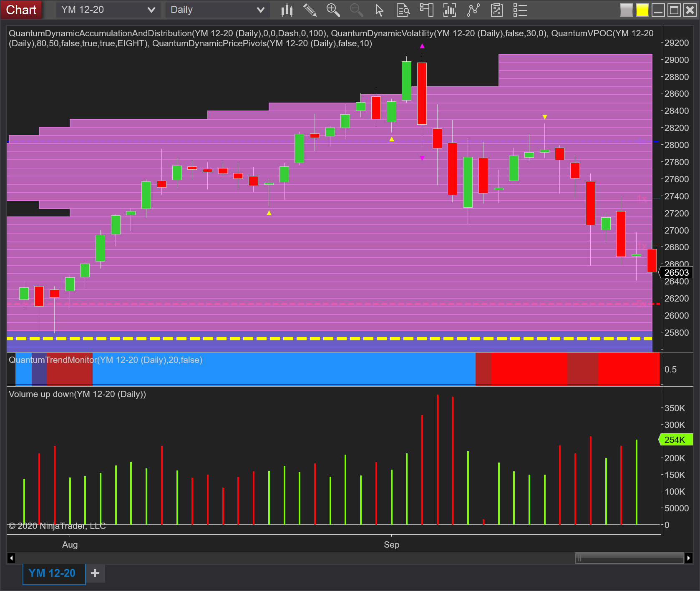Maximize the chart window
The height and width of the screenshot is (591, 700).
pyautogui.click(x=674, y=10)
